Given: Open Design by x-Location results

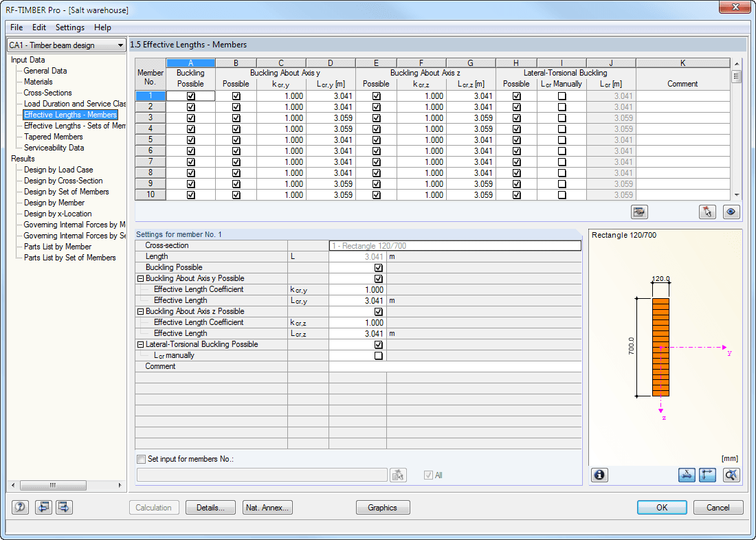Looking at the screenshot, I should coord(58,214).
